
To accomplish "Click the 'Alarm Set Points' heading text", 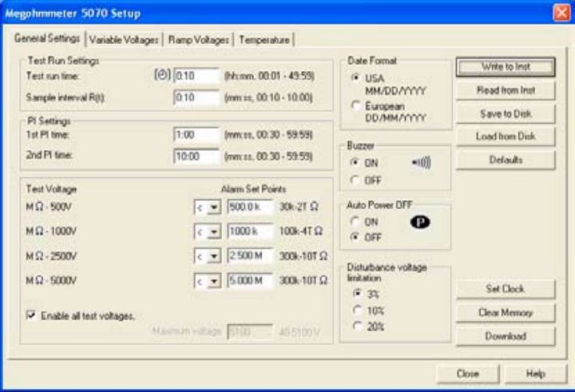I will click(x=253, y=189).
